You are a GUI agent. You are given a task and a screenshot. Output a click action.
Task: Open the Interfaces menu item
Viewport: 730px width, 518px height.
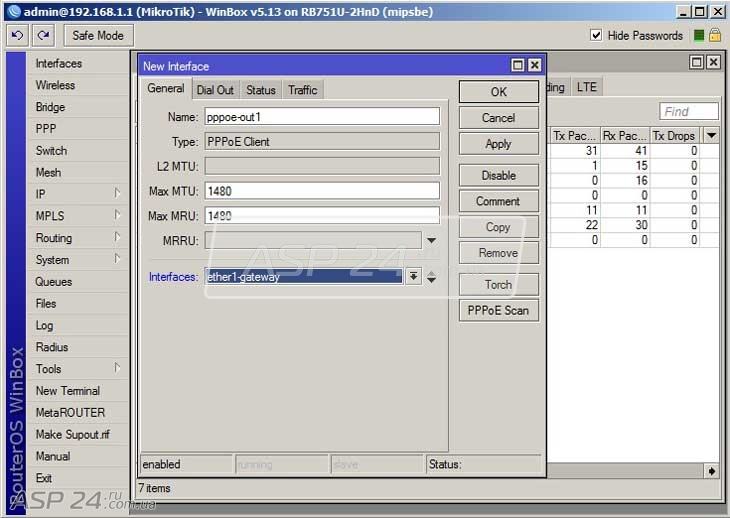click(x=59, y=63)
